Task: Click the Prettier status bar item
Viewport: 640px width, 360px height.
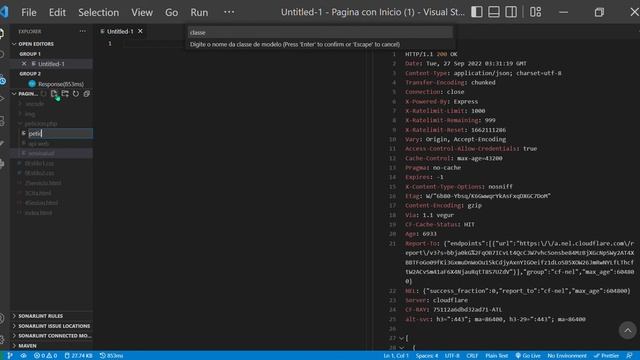Action: (x=606, y=356)
